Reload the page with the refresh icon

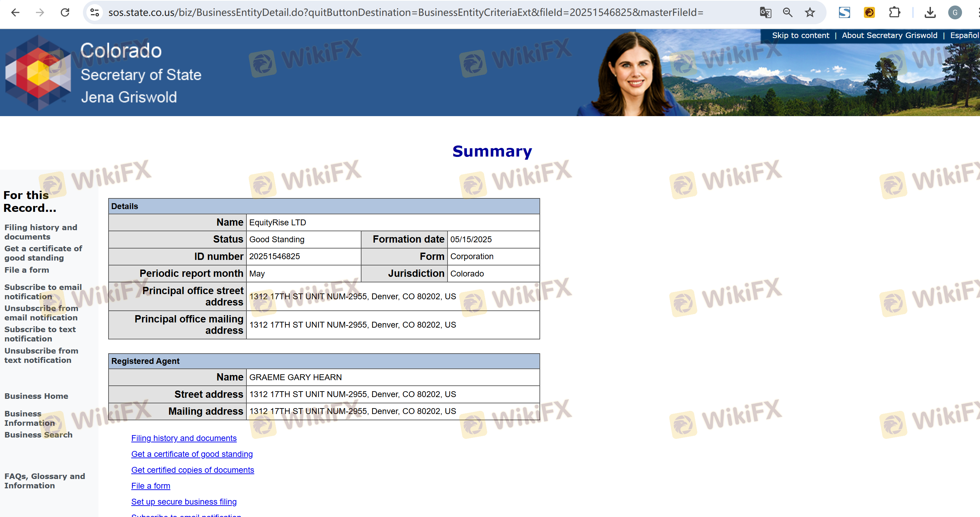point(65,12)
